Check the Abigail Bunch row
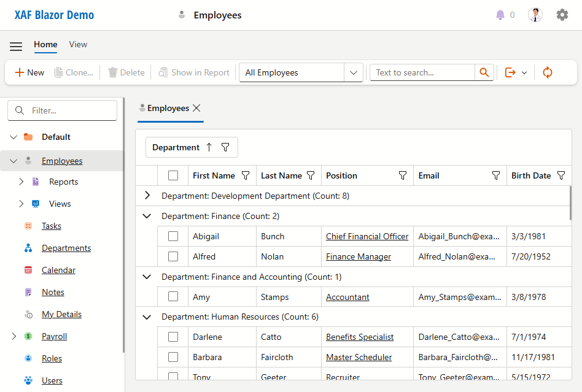This screenshot has width=582, height=392. coord(173,236)
